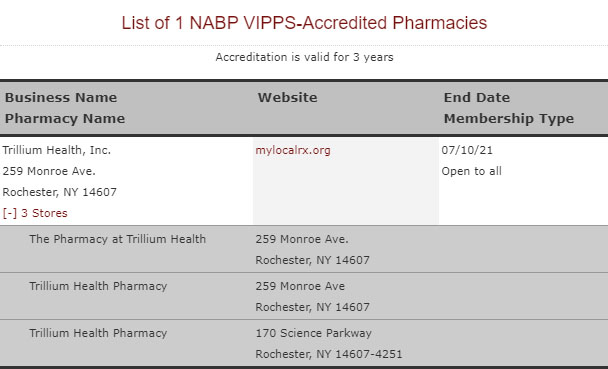Click the 259 Monroe Ave. address in first store row
Viewport: 608px width, 369px height.
[302, 239]
